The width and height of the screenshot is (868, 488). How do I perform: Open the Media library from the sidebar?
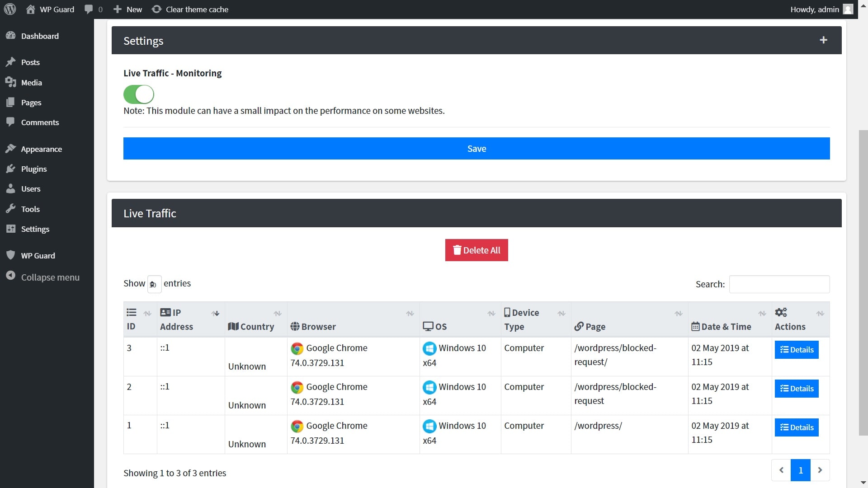(x=31, y=82)
